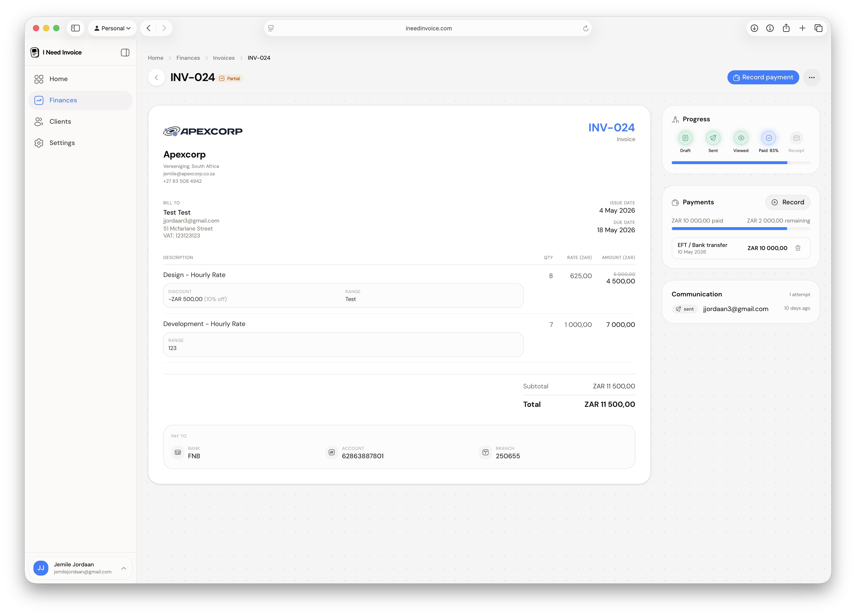Click the Viewed eye progress icon
This screenshot has height=616, width=856.
click(741, 138)
